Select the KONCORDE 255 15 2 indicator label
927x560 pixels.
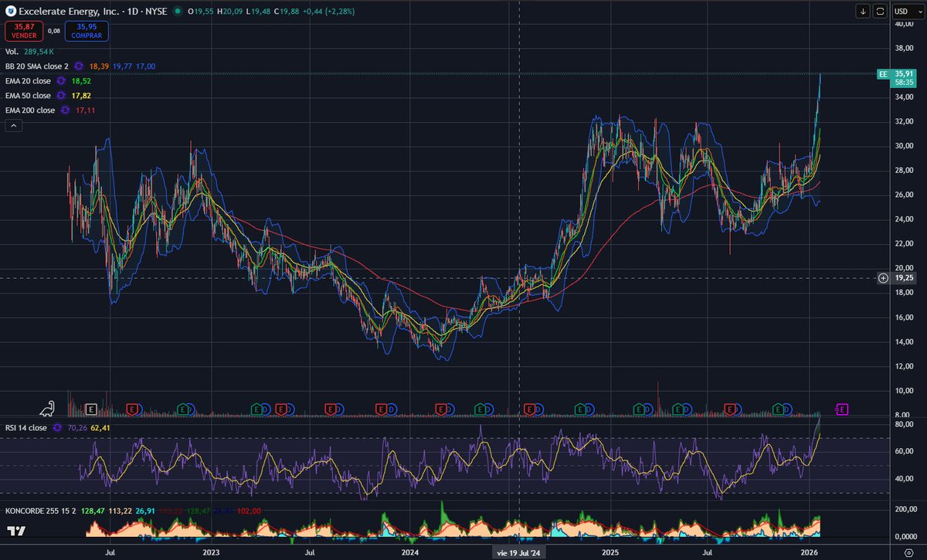(x=42, y=511)
